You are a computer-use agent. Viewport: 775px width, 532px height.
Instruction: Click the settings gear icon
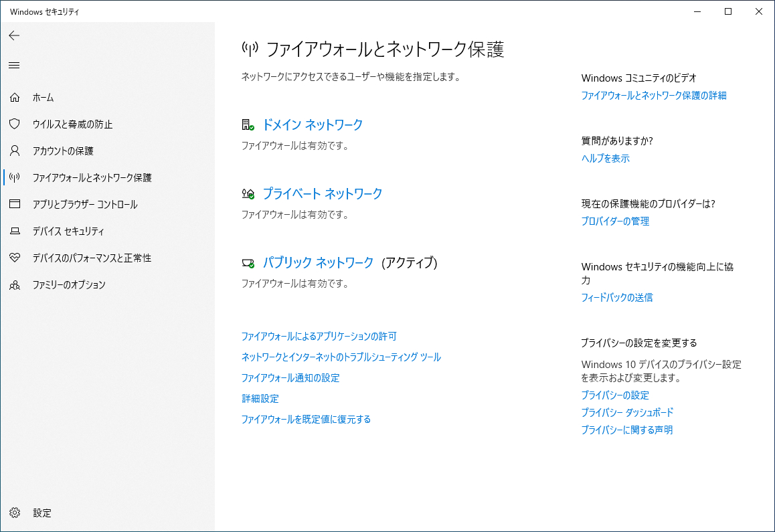click(15, 513)
